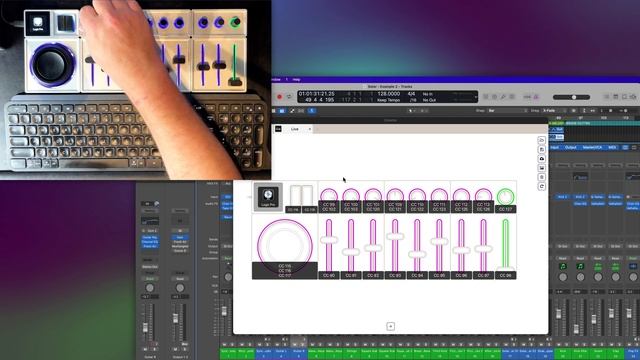Mute the Guitar 8 channel strip
The width and height of the screenshot is (640, 360).
tap(145, 349)
